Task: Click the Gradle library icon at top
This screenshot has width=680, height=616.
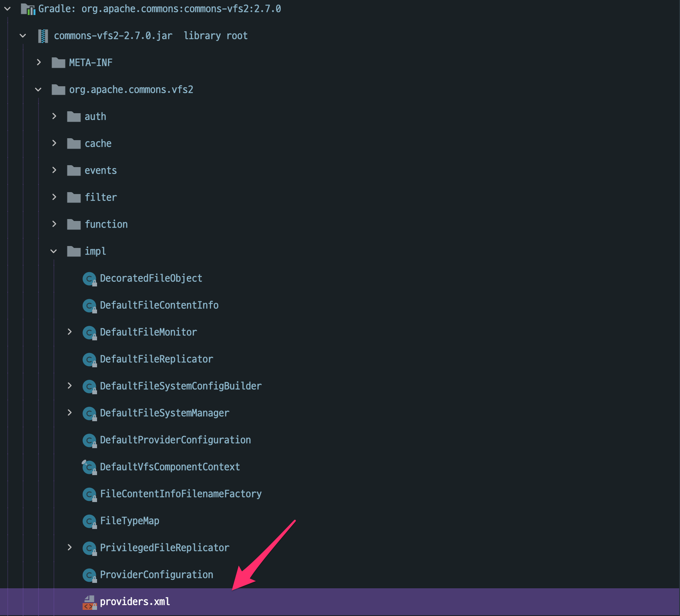Action: click(28, 9)
